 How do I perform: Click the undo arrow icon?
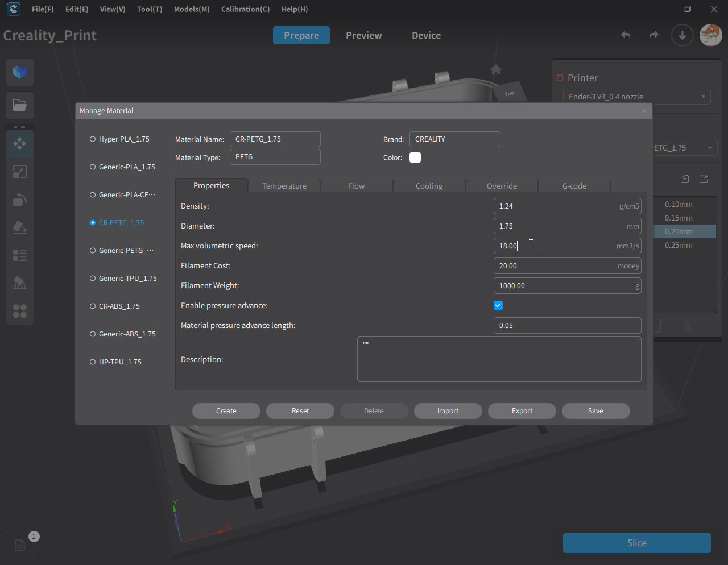626,35
